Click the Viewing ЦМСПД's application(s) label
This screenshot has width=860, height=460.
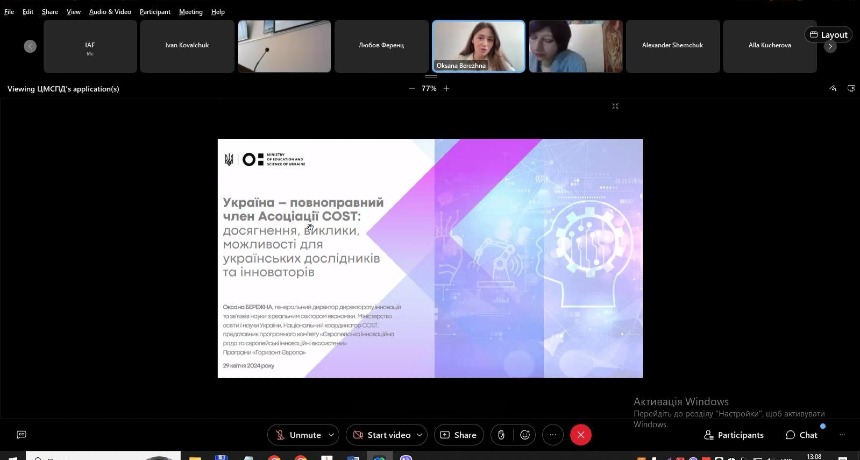coord(63,89)
